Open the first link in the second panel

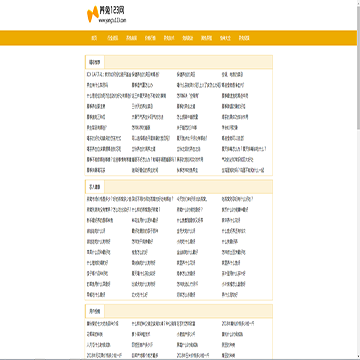click(109, 199)
